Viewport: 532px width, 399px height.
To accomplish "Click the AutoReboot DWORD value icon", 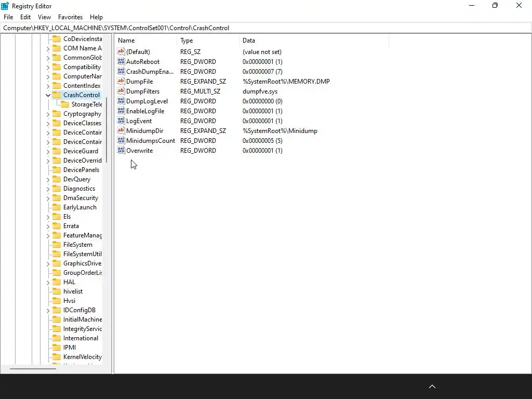I will pyautogui.click(x=121, y=61).
